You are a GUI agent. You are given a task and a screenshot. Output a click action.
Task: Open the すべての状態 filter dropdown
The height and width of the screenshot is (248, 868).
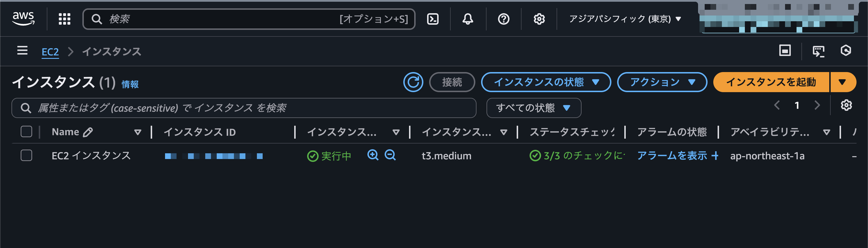[x=533, y=108]
